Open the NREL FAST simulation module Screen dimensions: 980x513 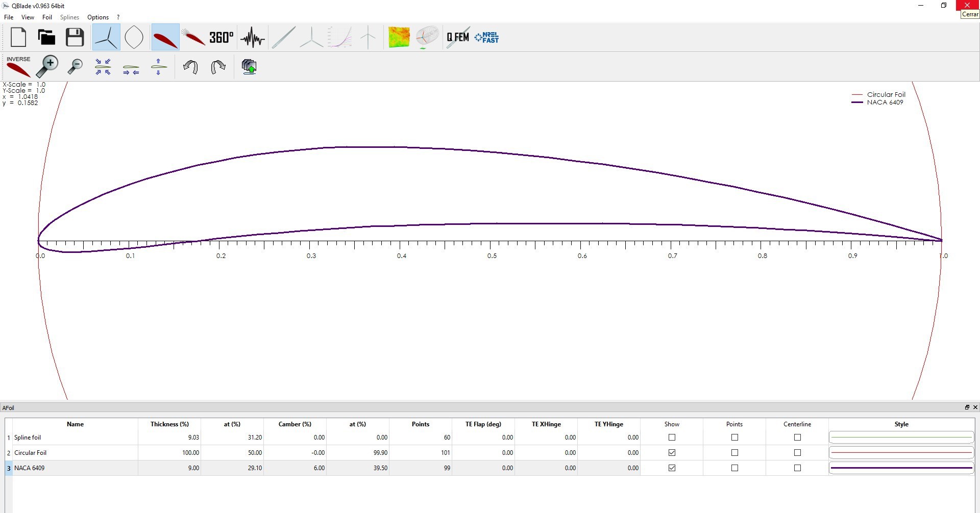coord(486,37)
